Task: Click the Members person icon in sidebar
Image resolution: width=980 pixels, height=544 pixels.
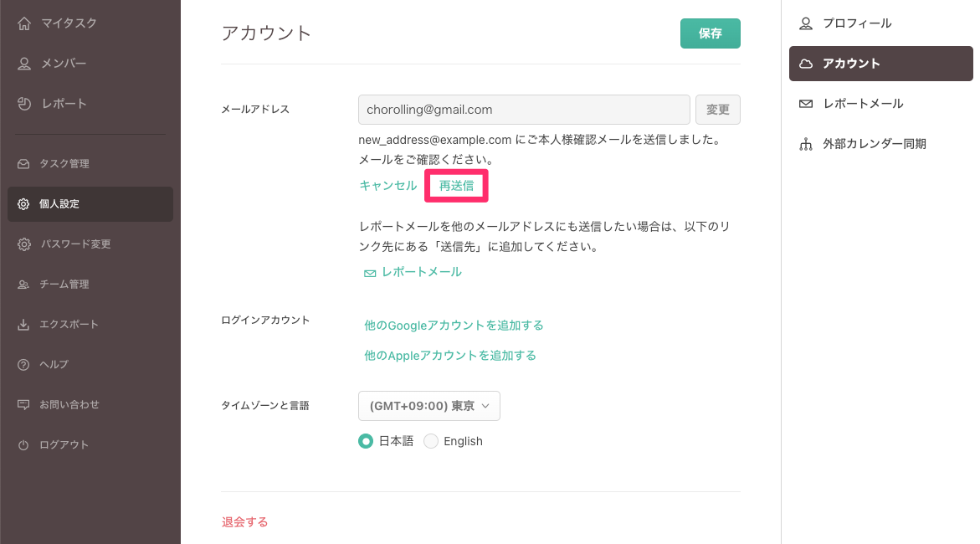Action: point(24,64)
